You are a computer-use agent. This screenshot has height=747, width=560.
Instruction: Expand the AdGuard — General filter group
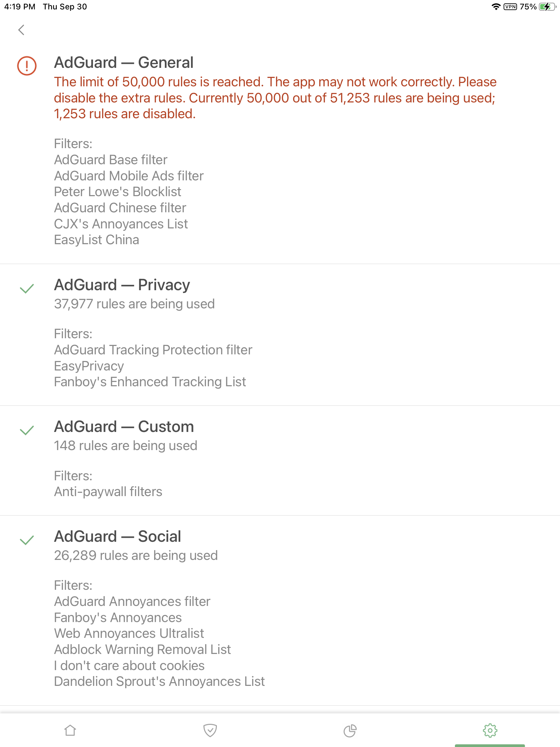click(124, 62)
